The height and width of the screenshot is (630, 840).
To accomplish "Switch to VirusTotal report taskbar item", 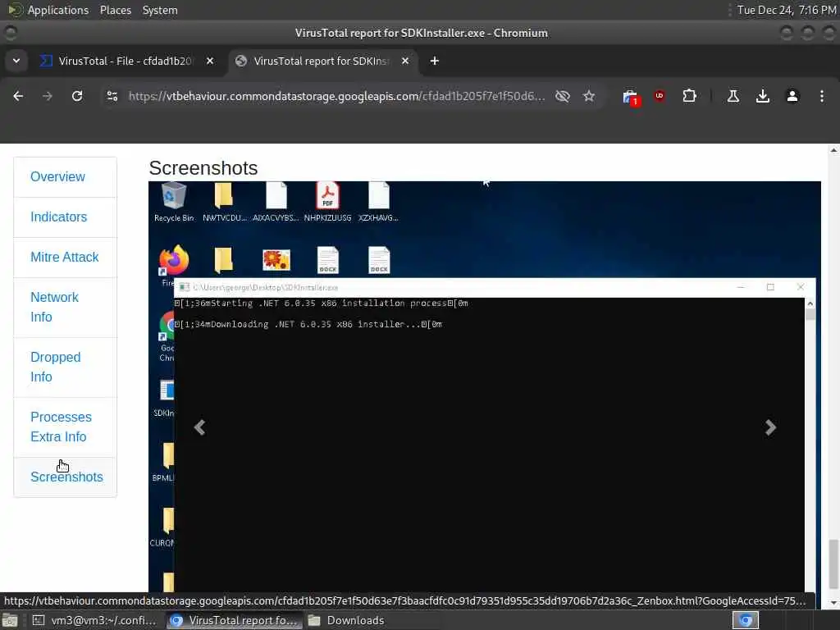I will 234,620.
